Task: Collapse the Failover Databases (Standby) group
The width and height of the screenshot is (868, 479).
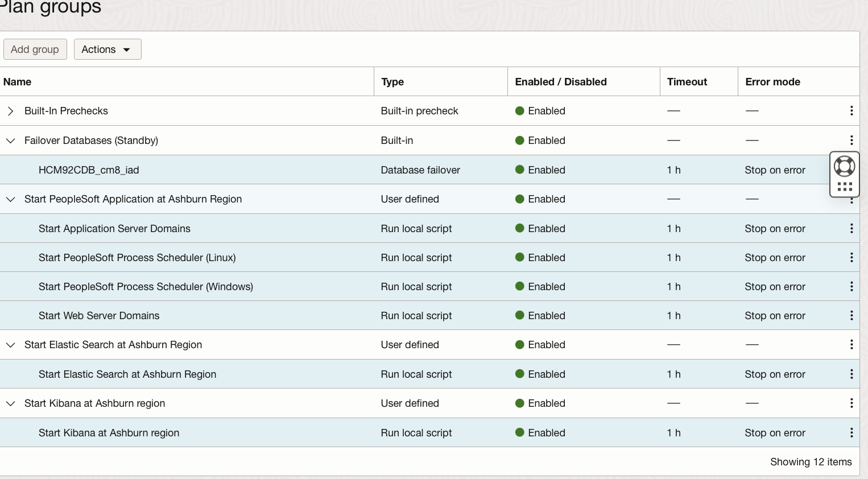Action: click(x=10, y=141)
